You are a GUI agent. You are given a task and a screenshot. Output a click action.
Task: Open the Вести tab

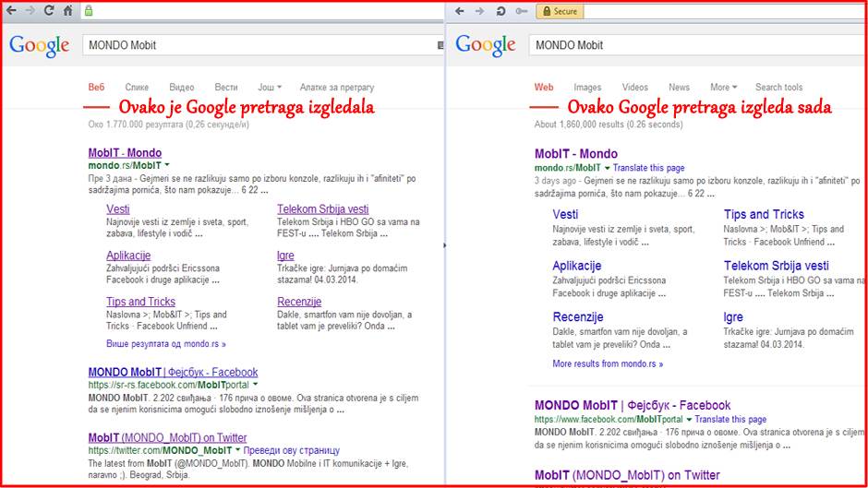[226, 87]
